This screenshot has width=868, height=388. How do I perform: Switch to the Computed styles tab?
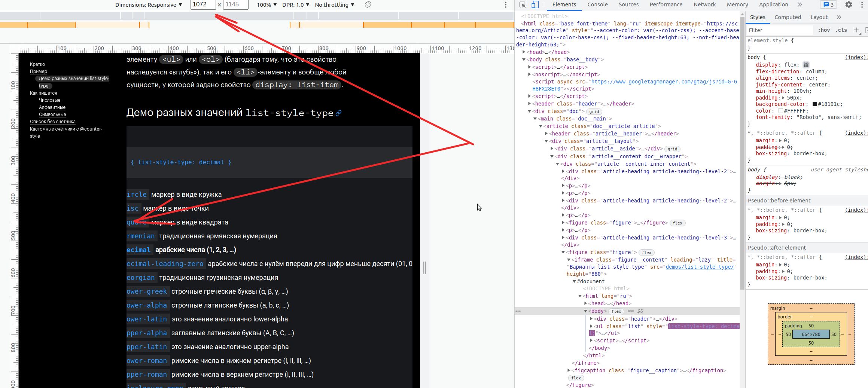788,17
